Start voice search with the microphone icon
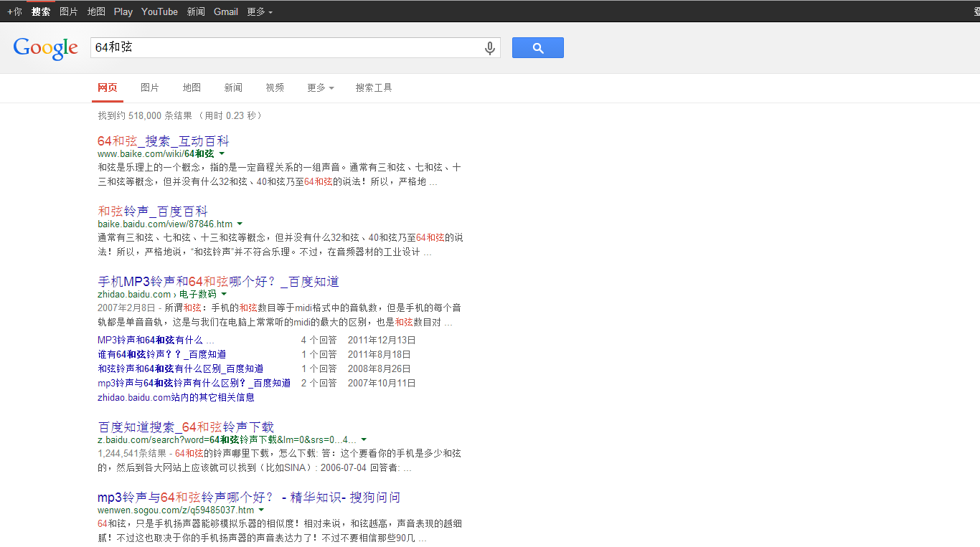The height and width of the screenshot is (547, 980). (490, 48)
